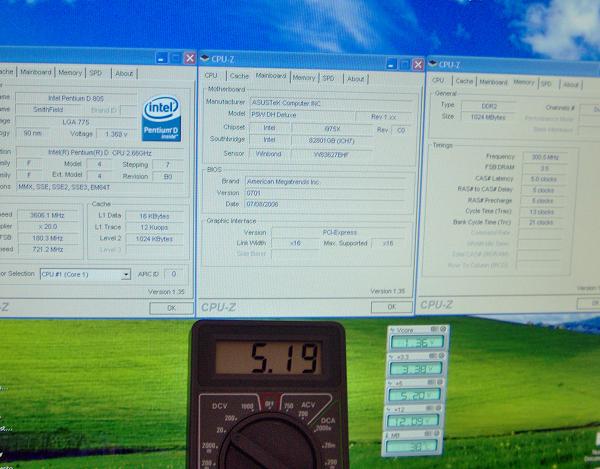Open Cache tab in the middle window
The width and height of the screenshot is (600, 469).
click(239, 76)
